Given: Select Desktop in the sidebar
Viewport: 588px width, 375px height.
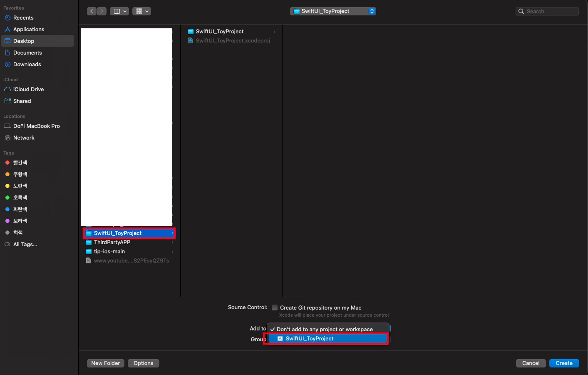Looking at the screenshot, I should pos(37,41).
